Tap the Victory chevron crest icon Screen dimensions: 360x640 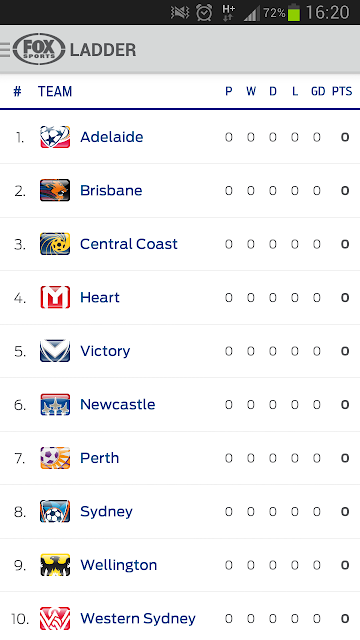click(x=55, y=351)
